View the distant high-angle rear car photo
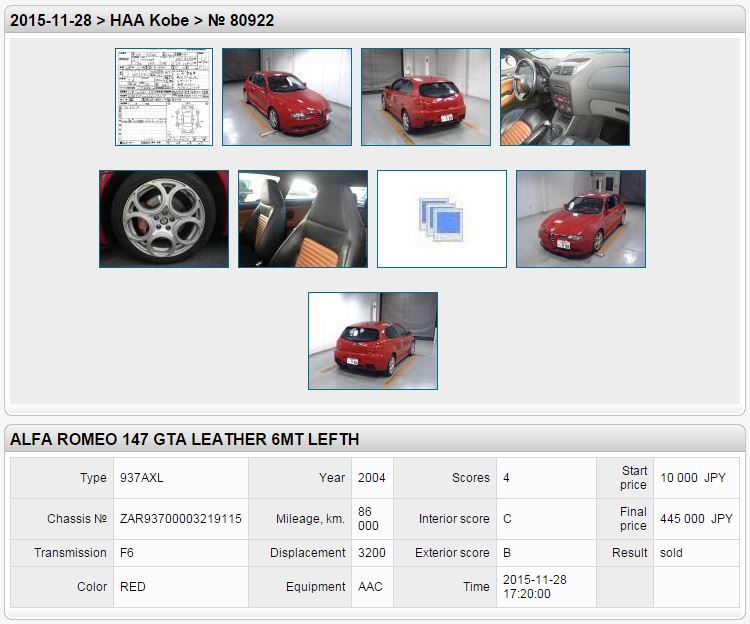This screenshot has width=750, height=624. (x=373, y=341)
